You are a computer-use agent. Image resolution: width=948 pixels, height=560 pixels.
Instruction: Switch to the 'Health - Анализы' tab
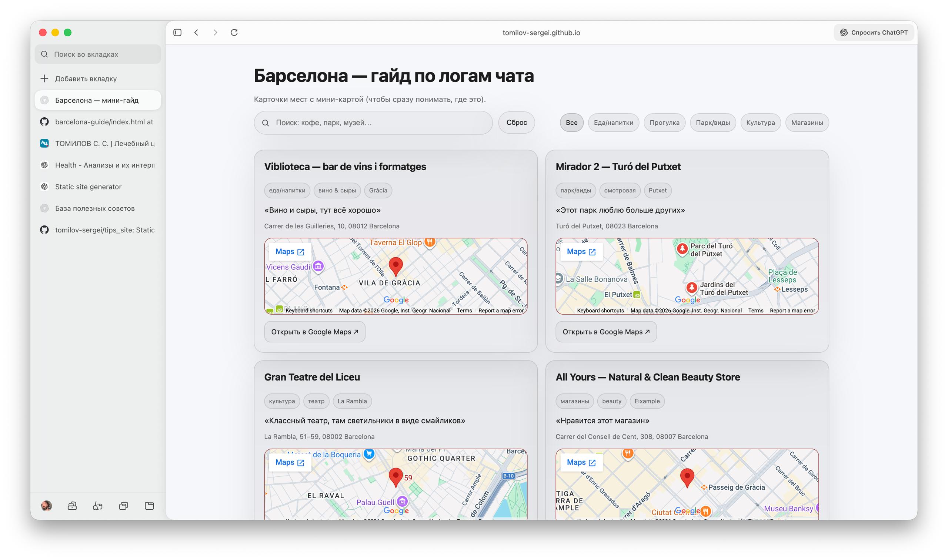(x=98, y=165)
